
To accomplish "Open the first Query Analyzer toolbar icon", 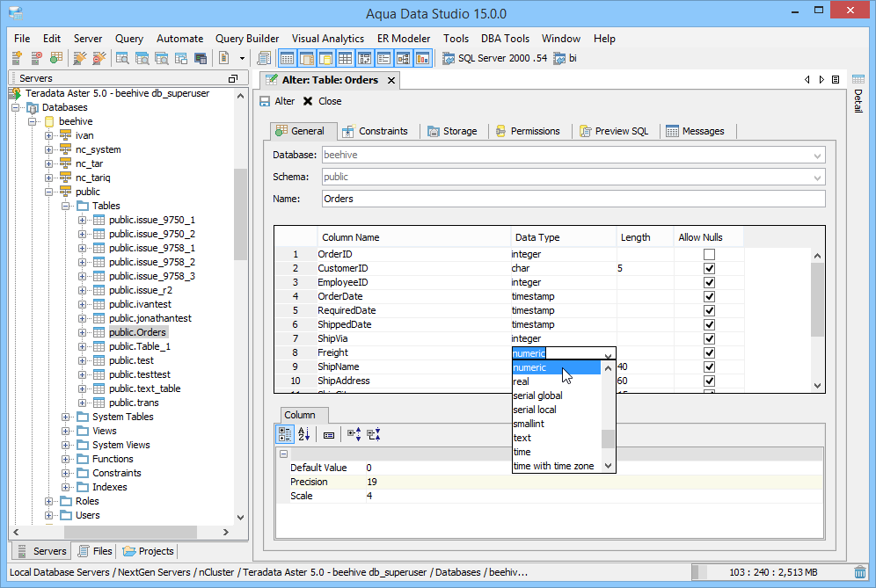I will [x=122, y=57].
